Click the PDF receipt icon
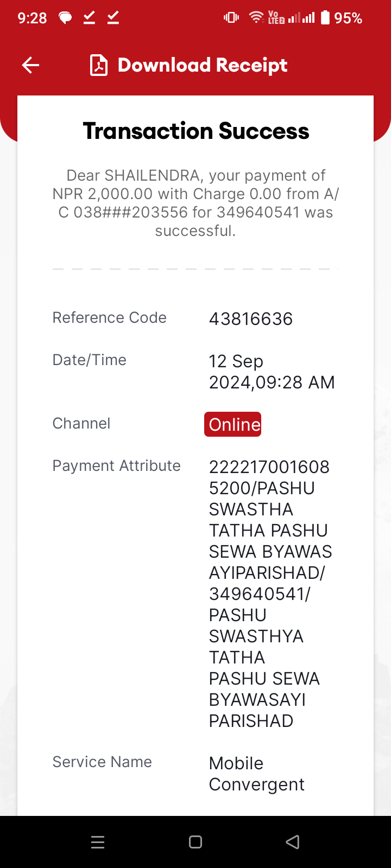The width and height of the screenshot is (391, 868). tap(99, 66)
